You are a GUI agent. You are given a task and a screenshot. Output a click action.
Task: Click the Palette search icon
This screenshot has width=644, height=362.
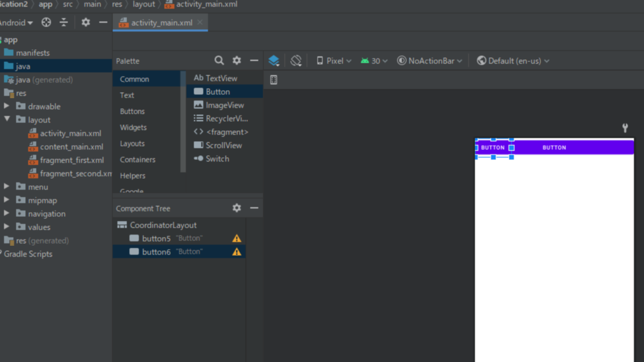pos(219,61)
